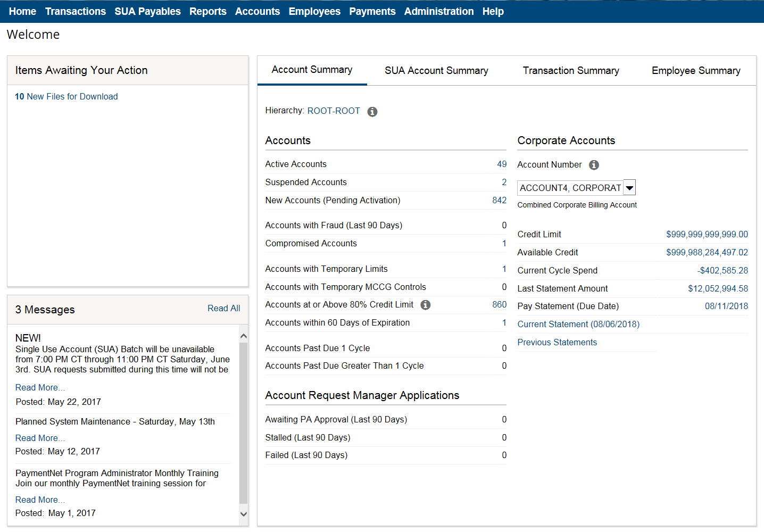This screenshot has height=532, width=764.
Task: View Current Statement (08/06/2018)
Action: click(578, 324)
